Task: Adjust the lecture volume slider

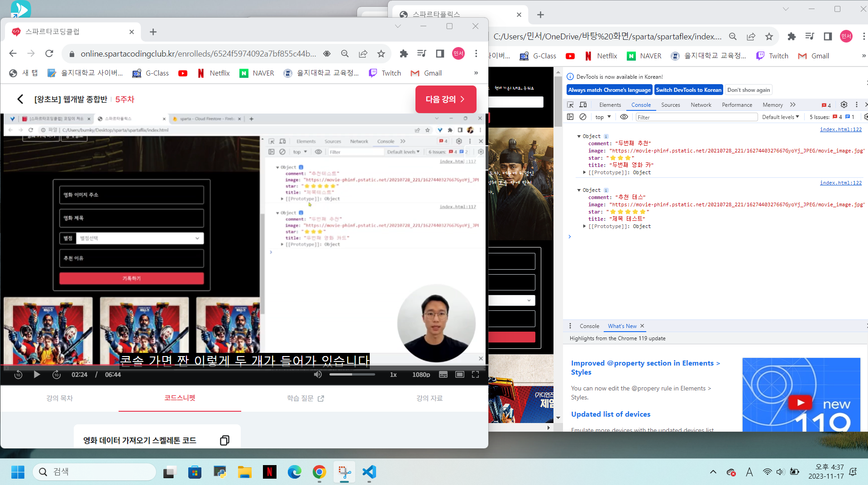Action: point(352,375)
